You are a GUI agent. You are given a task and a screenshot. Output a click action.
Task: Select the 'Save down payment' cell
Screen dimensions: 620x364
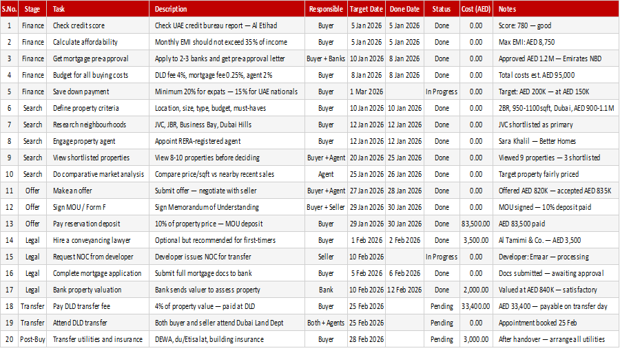tap(98, 92)
